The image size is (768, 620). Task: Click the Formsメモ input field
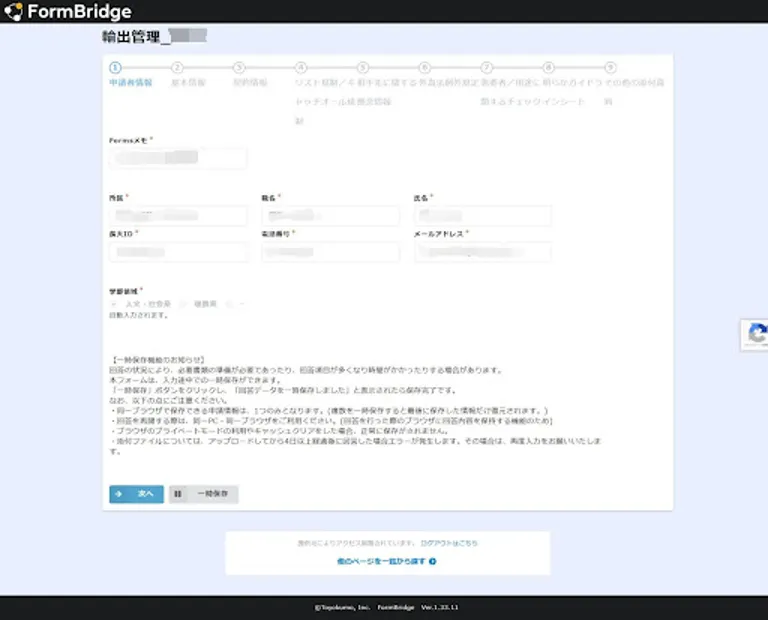[178, 158]
